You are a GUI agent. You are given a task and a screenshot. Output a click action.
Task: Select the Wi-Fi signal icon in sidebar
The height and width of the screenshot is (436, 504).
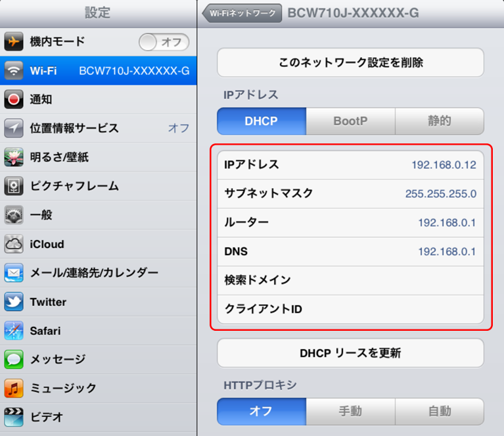[14, 71]
